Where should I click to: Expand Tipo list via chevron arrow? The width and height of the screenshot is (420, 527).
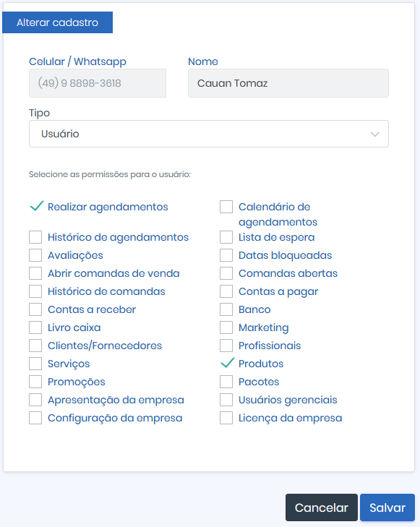(x=375, y=134)
